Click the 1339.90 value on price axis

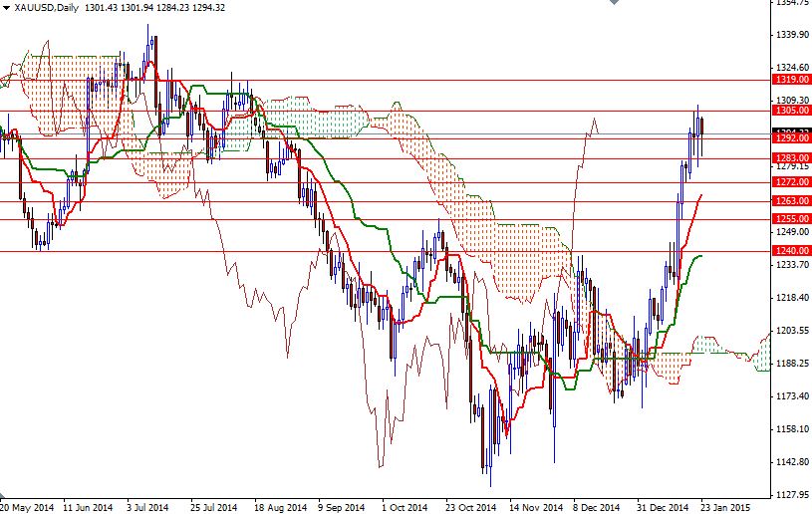[790, 35]
